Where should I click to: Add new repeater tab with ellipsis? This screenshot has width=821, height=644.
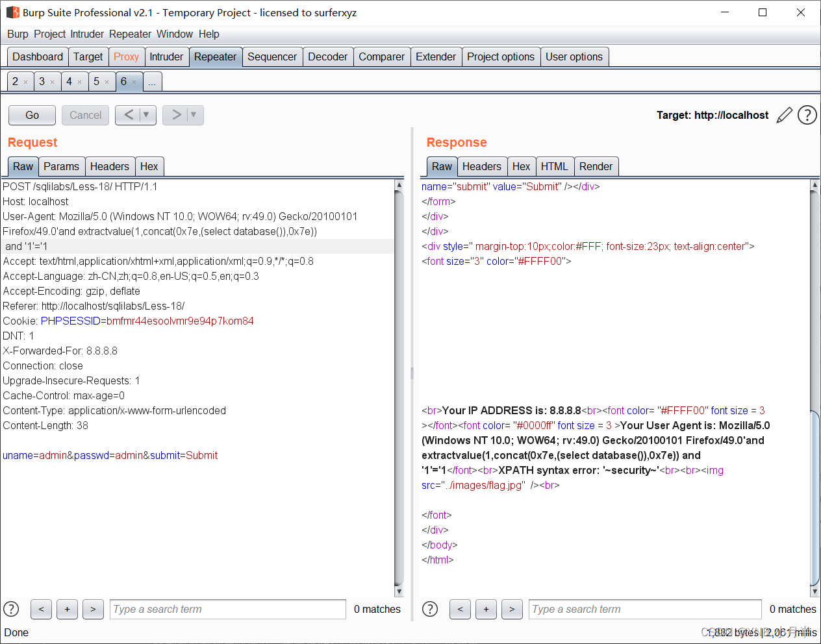[x=151, y=82]
